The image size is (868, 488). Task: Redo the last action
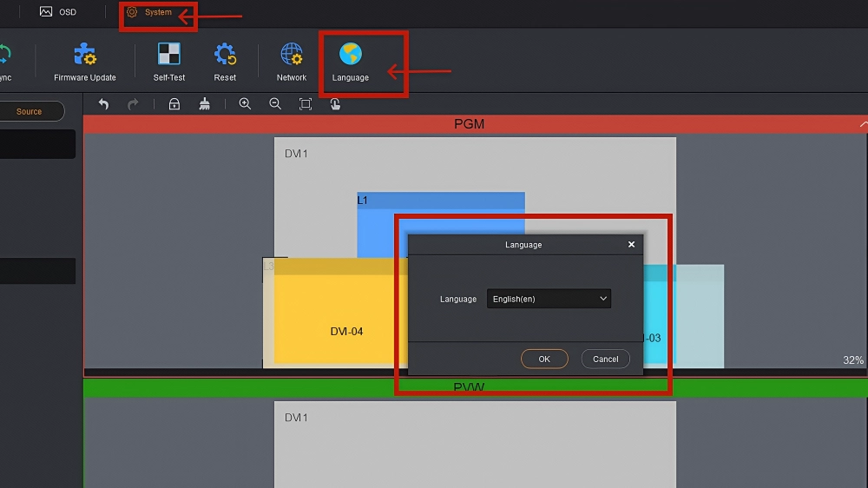[133, 103]
